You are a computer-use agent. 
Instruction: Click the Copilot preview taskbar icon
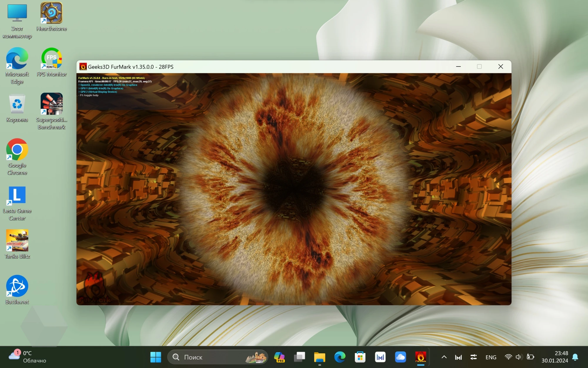click(279, 357)
